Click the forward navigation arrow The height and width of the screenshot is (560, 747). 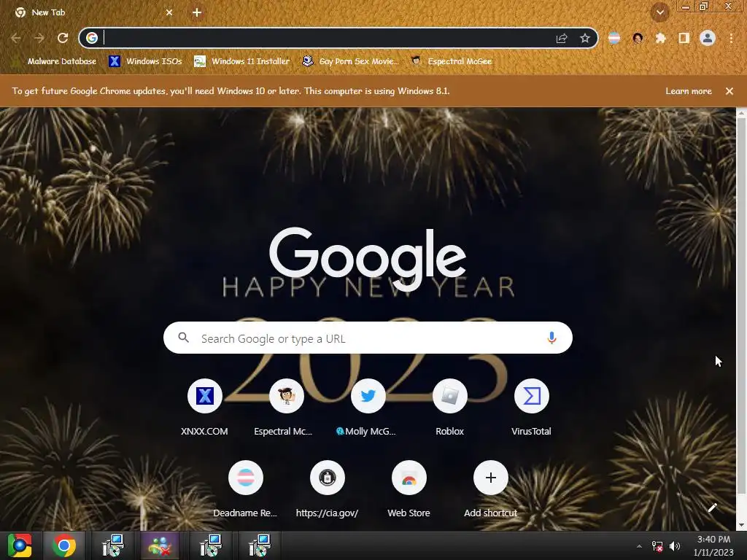pos(39,38)
